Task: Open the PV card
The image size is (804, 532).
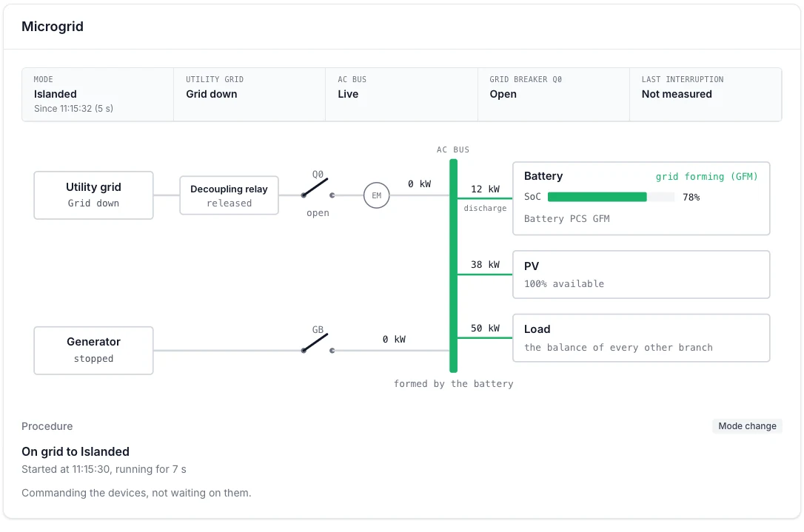Action: [x=641, y=275]
